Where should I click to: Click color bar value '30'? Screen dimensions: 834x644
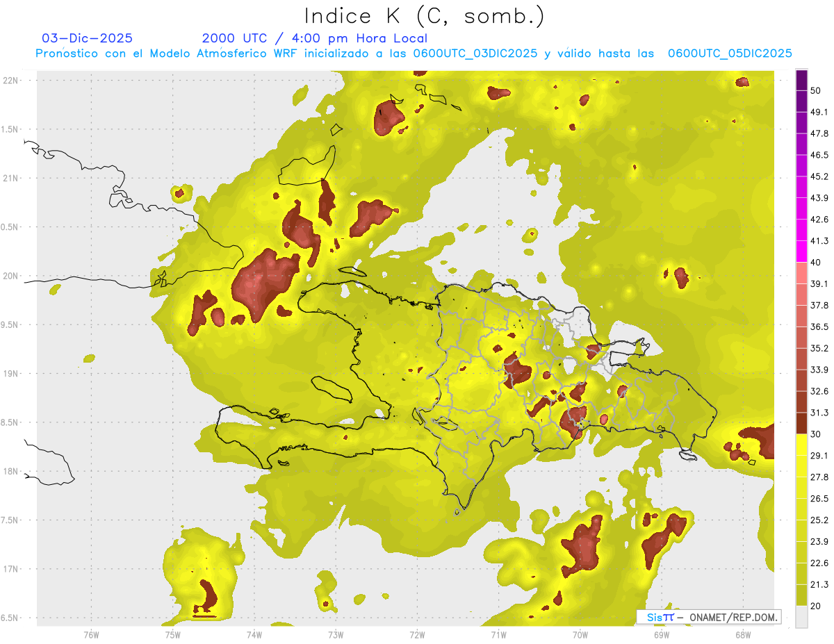816,434
